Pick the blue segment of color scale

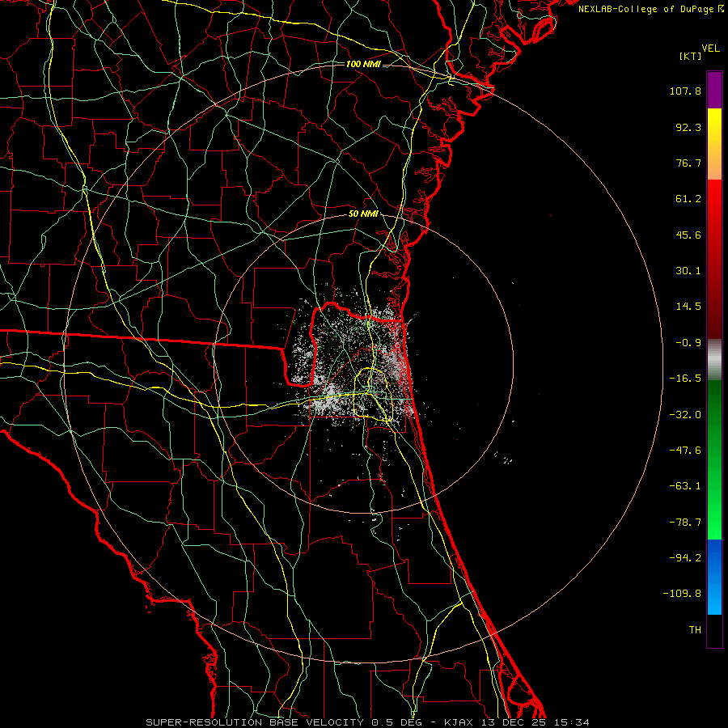point(714,577)
